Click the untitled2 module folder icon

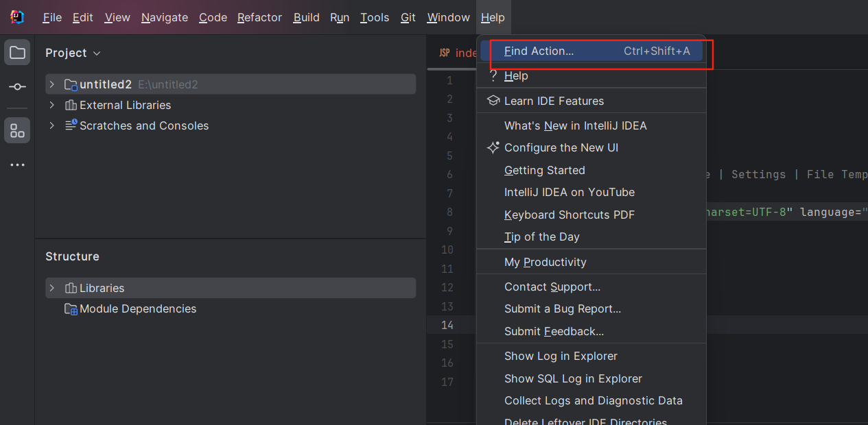pos(71,85)
